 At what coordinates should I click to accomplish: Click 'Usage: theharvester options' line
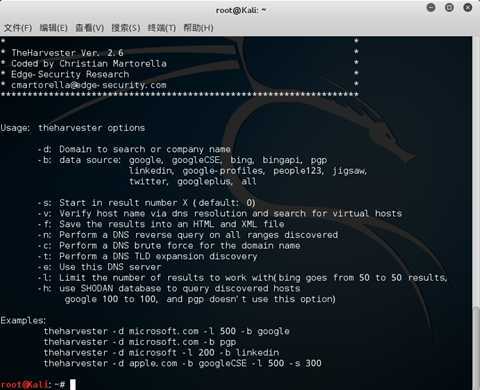point(73,128)
